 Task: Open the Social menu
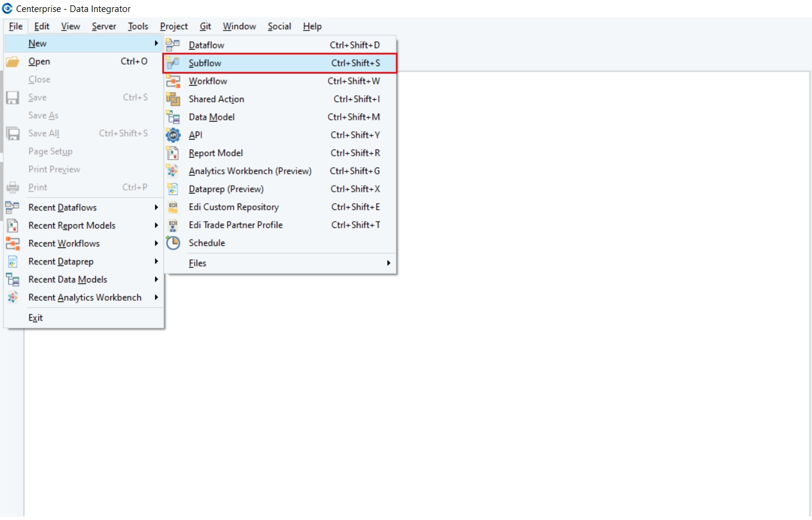tap(280, 26)
